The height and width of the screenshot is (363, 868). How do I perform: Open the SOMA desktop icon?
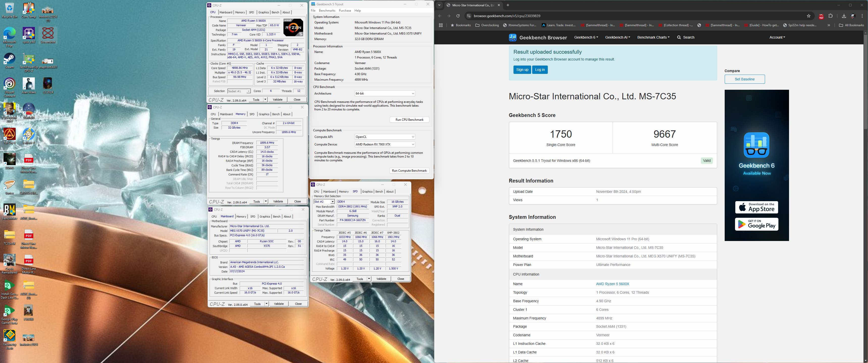click(x=9, y=162)
